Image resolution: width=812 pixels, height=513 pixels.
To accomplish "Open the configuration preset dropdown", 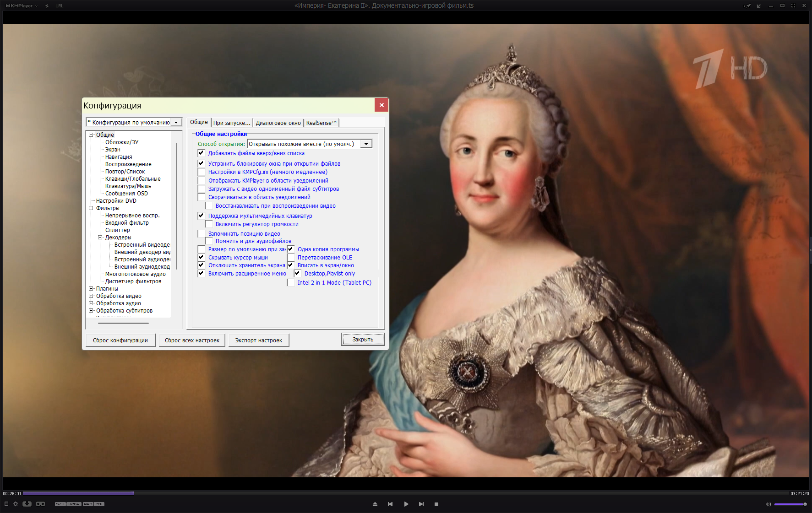I will (x=176, y=123).
